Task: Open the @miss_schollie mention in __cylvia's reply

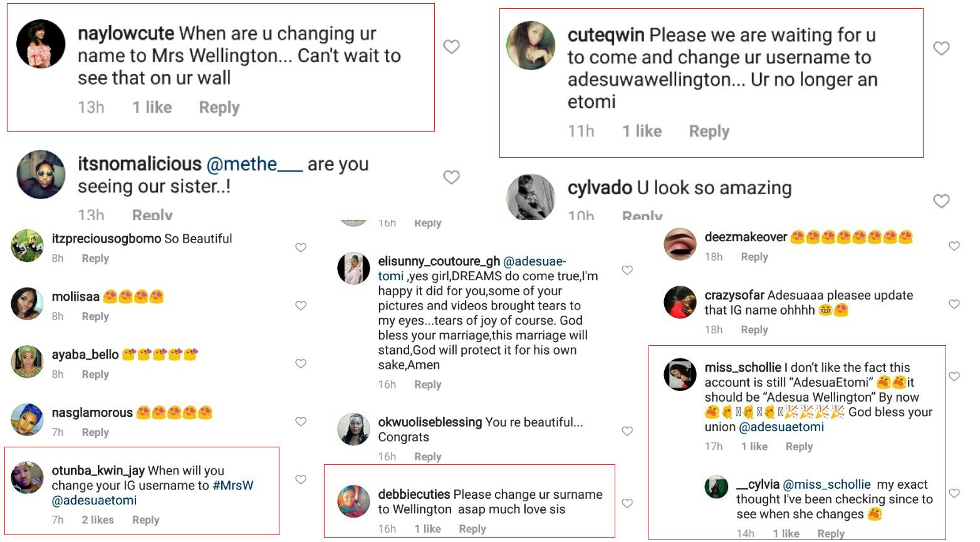Action: (826, 484)
